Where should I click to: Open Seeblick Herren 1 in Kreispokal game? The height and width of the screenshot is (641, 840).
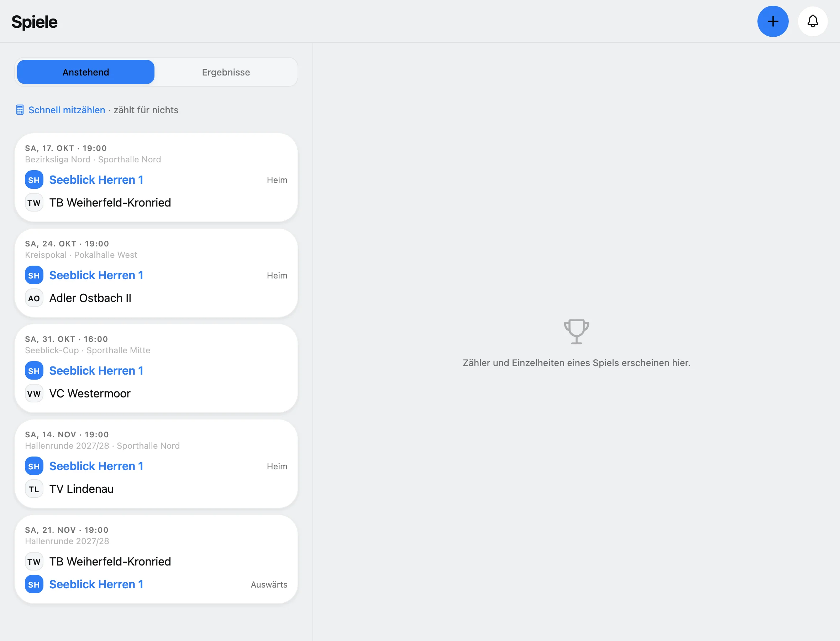(x=96, y=275)
